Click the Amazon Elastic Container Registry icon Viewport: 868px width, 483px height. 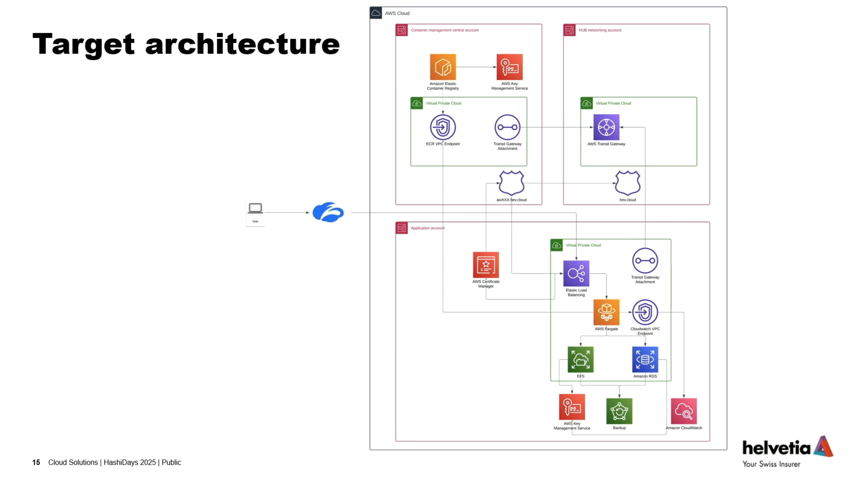pyautogui.click(x=443, y=67)
